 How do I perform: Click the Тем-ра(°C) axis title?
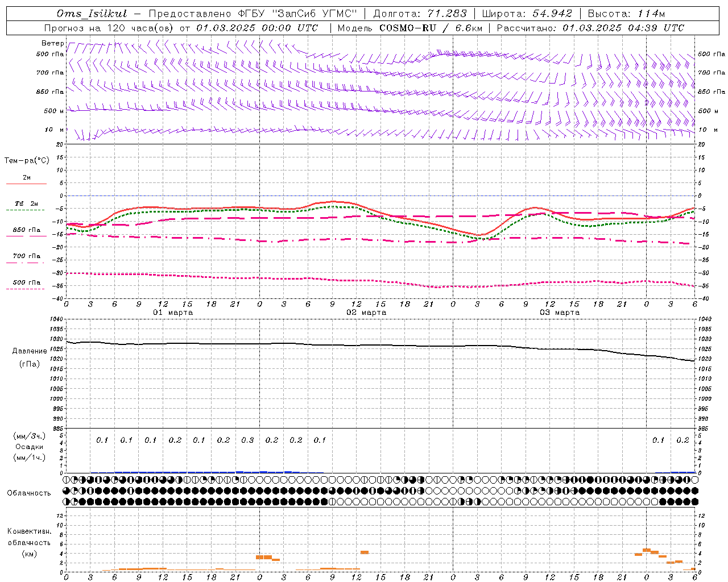(x=27, y=161)
